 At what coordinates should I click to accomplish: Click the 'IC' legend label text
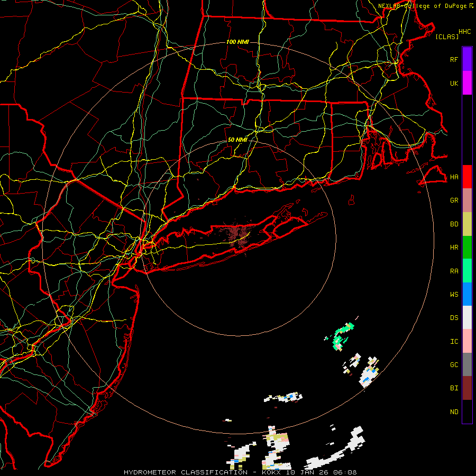pos(454,342)
